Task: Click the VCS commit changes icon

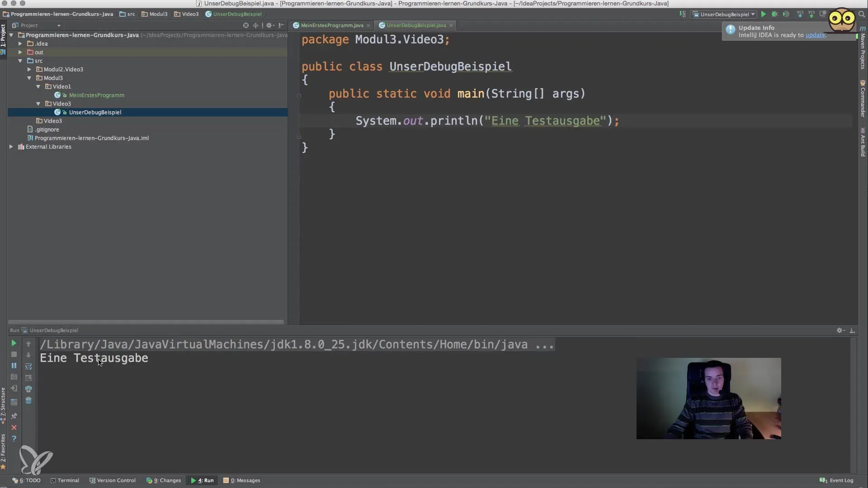Action: click(811, 14)
